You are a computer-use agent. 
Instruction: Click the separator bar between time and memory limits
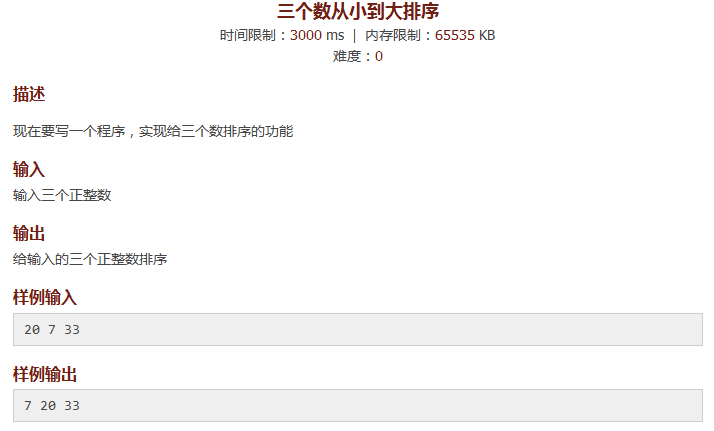pyautogui.click(x=354, y=35)
